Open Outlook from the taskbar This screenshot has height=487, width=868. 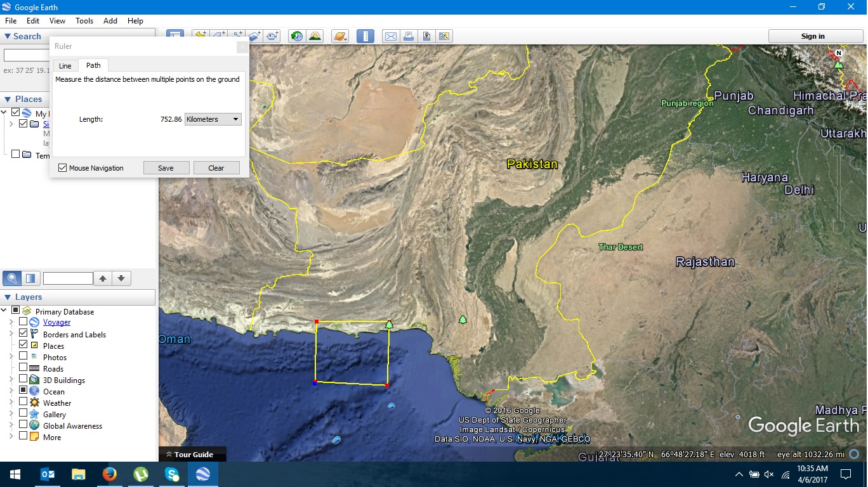point(48,474)
